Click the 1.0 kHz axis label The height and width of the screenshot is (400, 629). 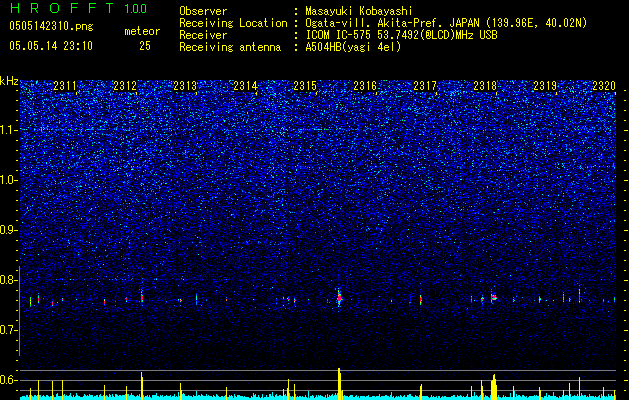(x=8, y=180)
